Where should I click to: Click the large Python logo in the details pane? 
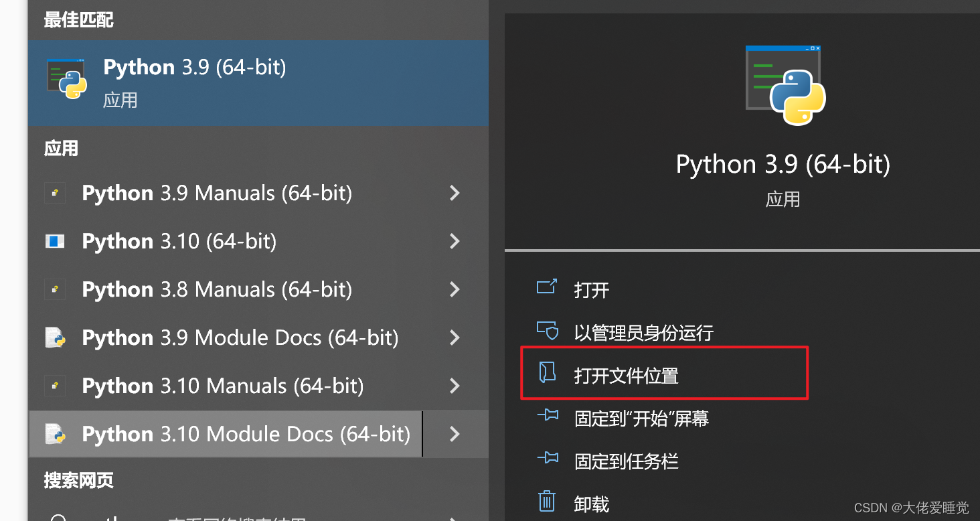(x=785, y=85)
